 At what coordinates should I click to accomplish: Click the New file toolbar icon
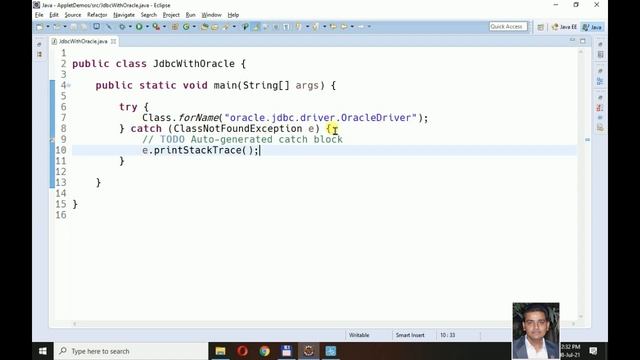tap(39, 27)
